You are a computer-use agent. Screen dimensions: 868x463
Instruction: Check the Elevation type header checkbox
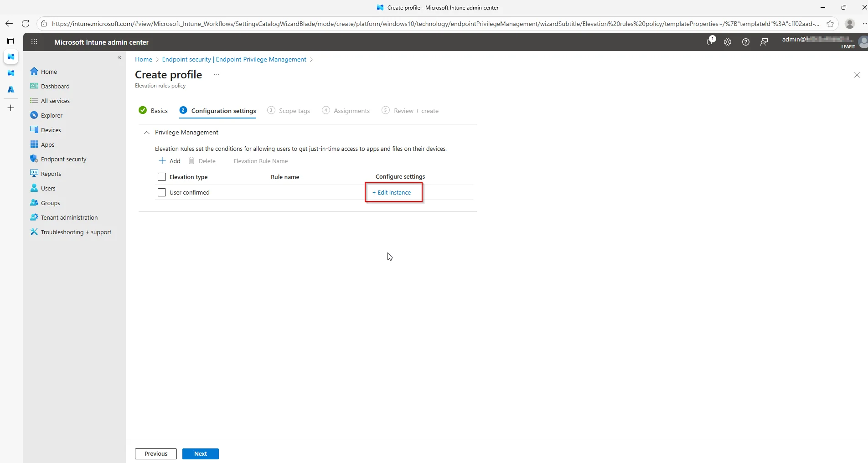point(162,177)
